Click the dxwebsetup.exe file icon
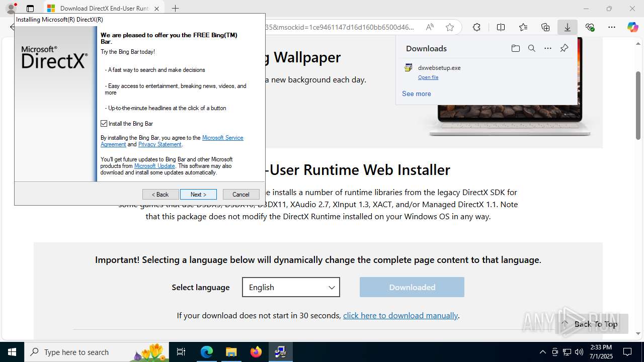The image size is (644, 362). pos(409,68)
